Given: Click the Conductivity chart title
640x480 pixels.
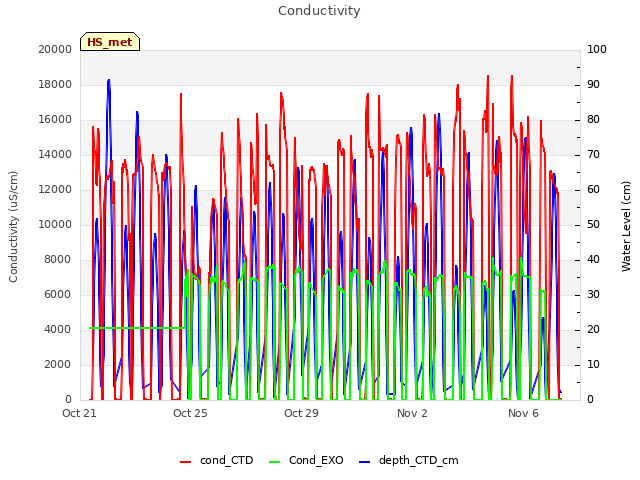Looking at the screenshot, I should tap(319, 11).
